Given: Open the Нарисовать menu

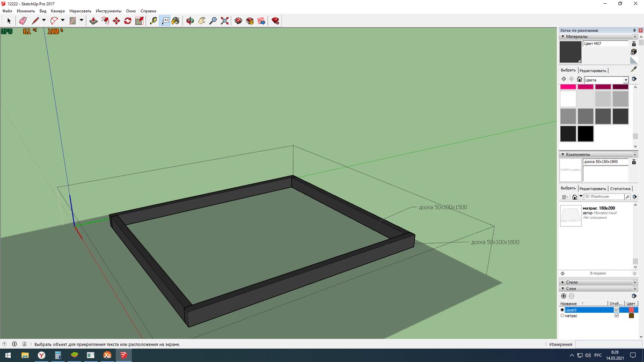Looking at the screenshot, I should coord(80,11).
